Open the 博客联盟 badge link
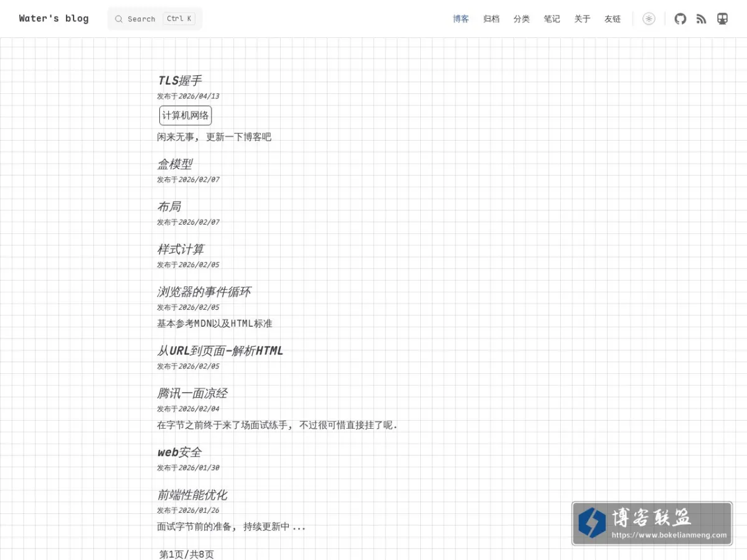 pos(652,524)
